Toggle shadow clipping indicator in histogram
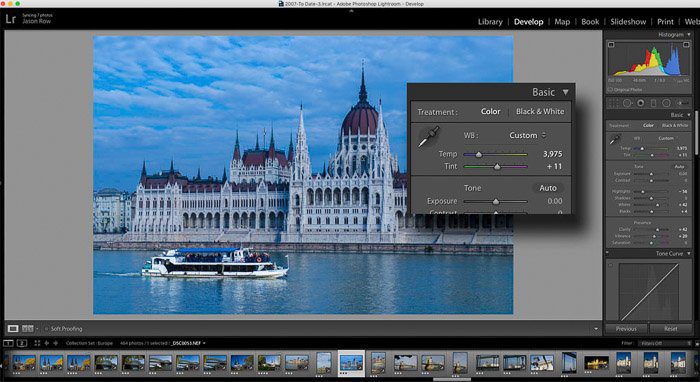Viewport: 700px width, 382px height. (611, 44)
